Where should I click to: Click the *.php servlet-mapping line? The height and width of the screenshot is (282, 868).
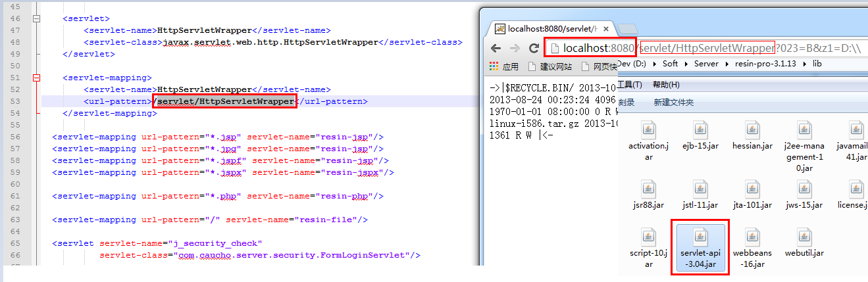coord(218,196)
